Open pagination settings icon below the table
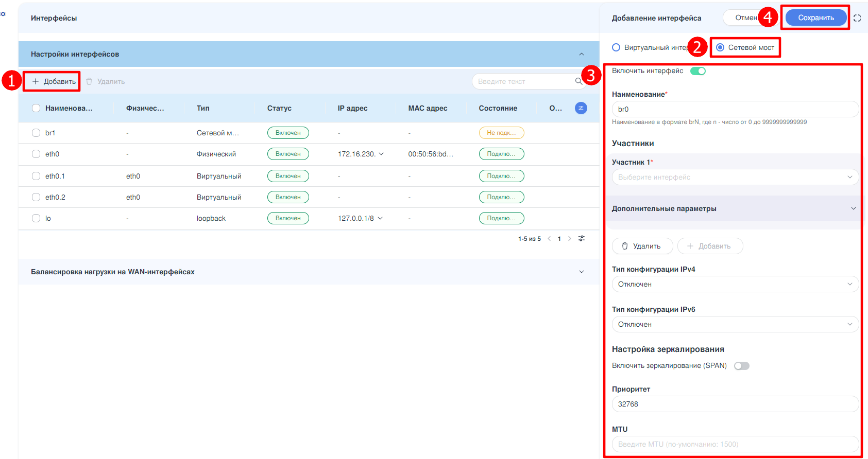The image size is (868, 459). click(x=582, y=239)
